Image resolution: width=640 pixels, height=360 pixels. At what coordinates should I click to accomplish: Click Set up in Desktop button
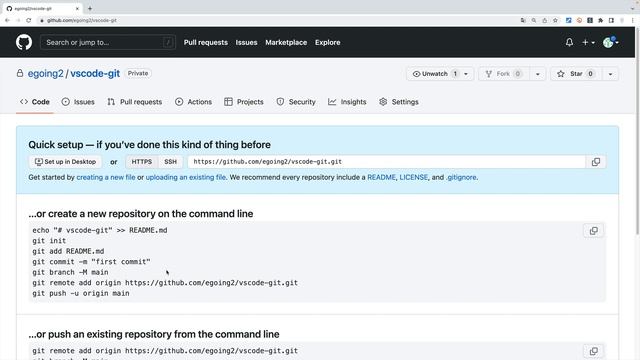point(65,162)
